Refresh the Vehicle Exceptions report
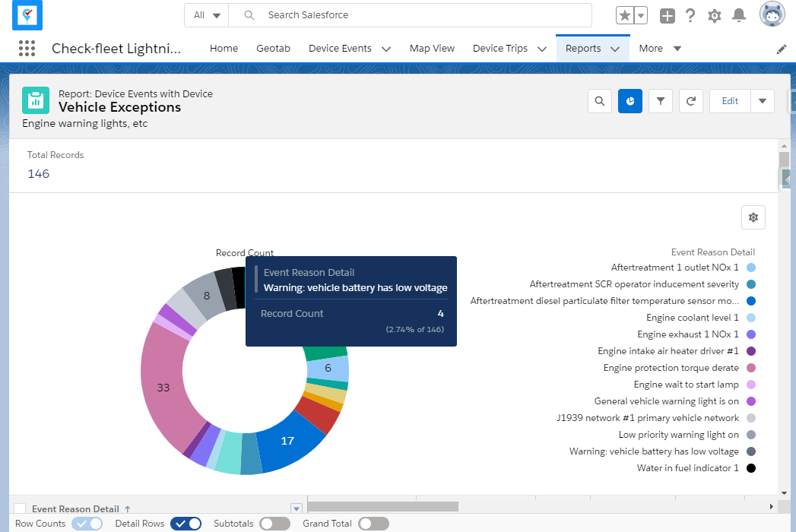The height and width of the screenshot is (532, 796). 690,100
